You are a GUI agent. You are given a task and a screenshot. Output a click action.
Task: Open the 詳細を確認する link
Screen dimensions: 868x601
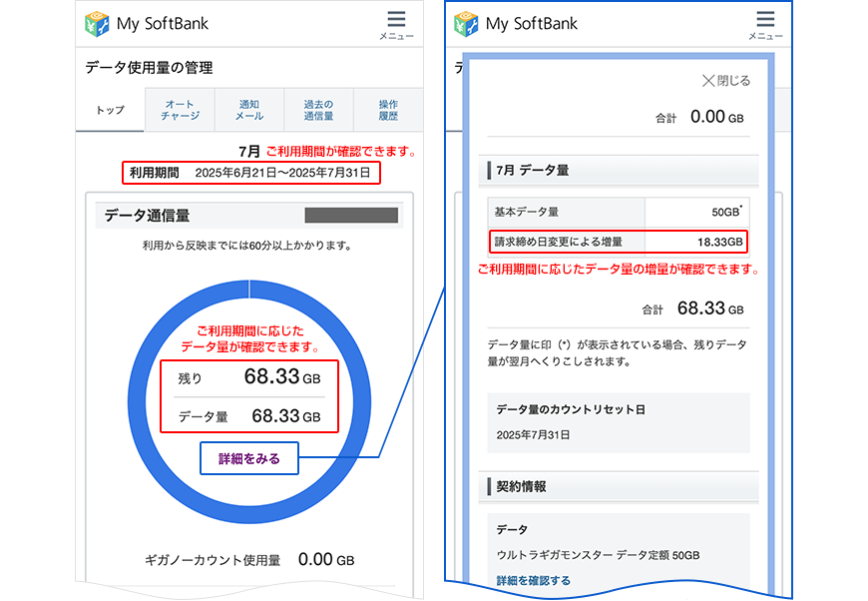[x=533, y=580]
